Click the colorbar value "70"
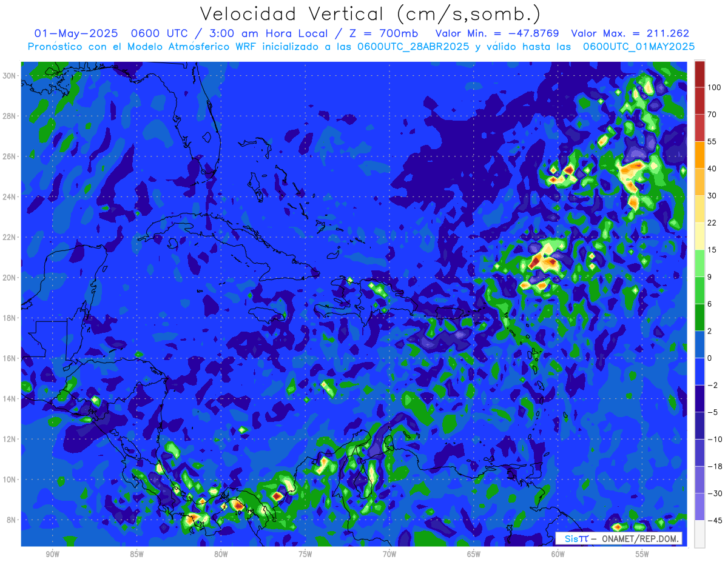 712,115
